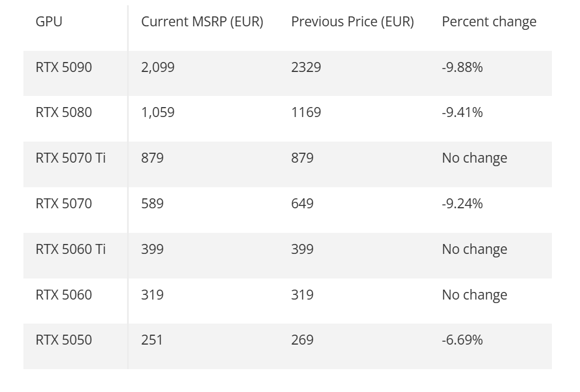The height and width of the screenshot is (392, 580).
Task: Click the 2,099 current MSRP value
Action: 158,67
